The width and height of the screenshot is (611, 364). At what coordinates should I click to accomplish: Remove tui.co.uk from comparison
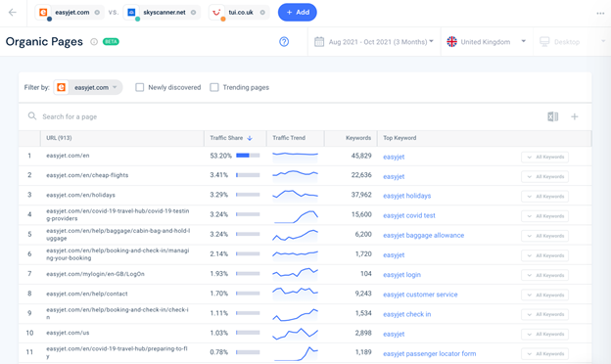(x=262, y=13)
